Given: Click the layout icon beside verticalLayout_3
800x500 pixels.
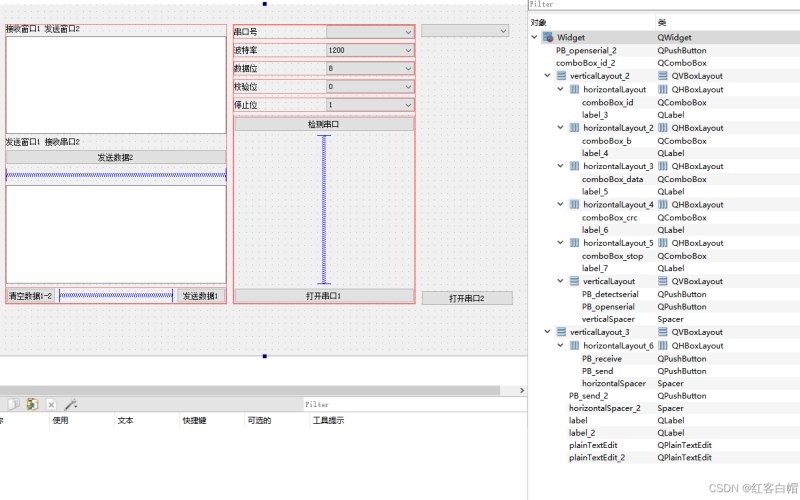Looking at the screenshot, I should click(x=561, y=332).
